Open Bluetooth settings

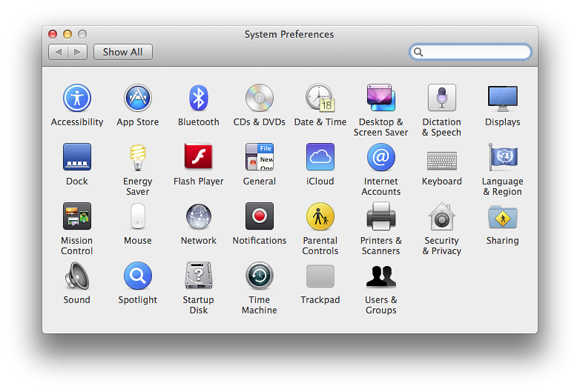199,98
